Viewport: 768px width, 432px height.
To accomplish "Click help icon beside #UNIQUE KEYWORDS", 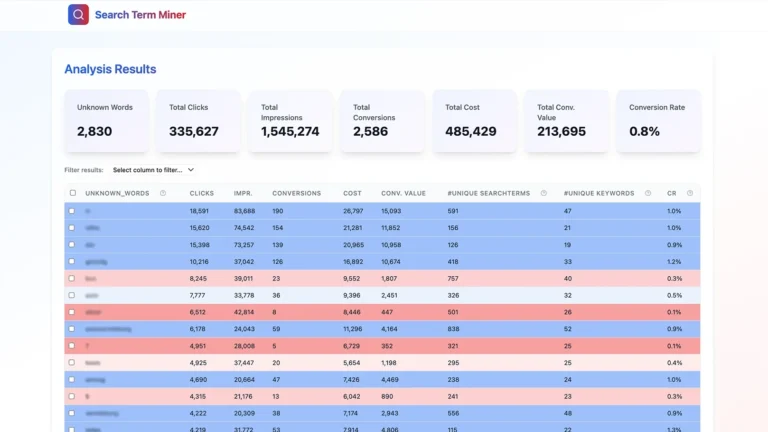I will click(648, 193).
